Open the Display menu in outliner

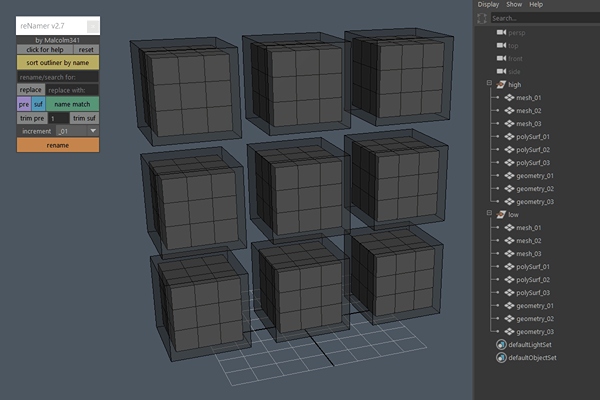click(488, 5)
